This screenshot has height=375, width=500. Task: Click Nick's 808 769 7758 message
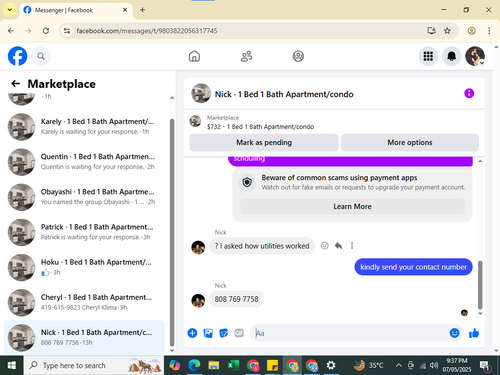pyautogui.click(x=236, y=299)
